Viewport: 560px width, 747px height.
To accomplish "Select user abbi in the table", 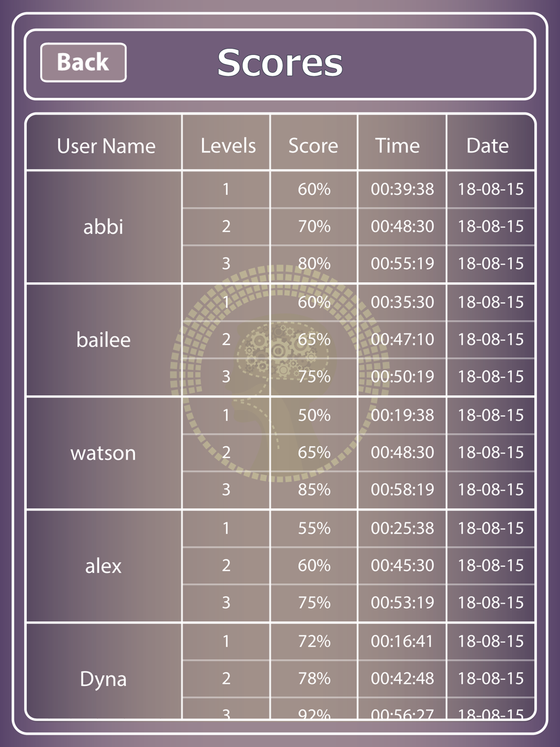I will point(104,227).
